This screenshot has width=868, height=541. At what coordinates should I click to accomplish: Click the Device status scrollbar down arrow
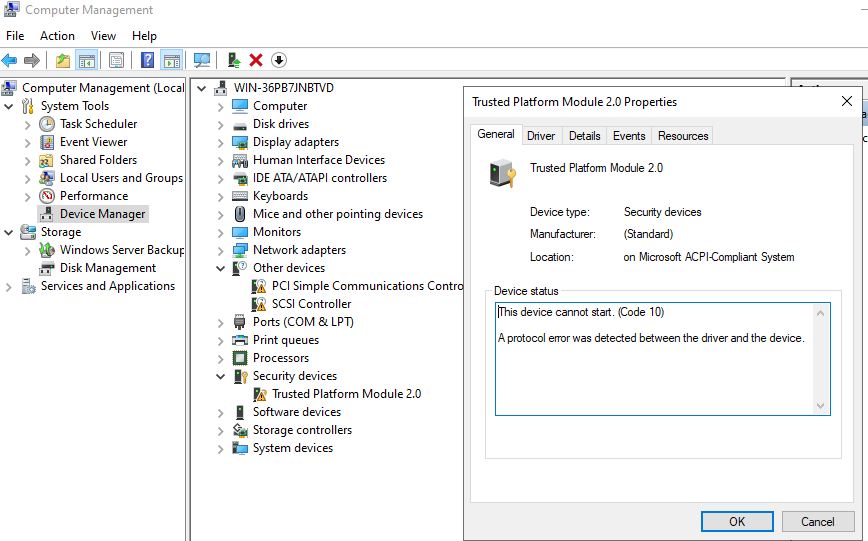[821, 406]
